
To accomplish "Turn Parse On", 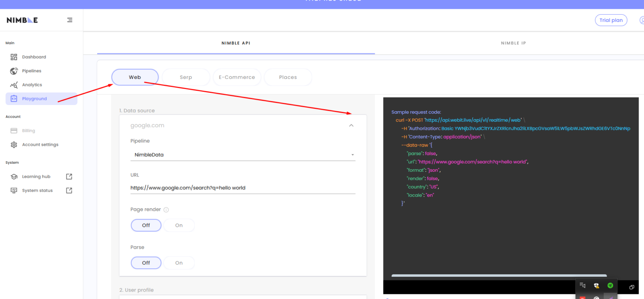I will [x=179, y=263].
